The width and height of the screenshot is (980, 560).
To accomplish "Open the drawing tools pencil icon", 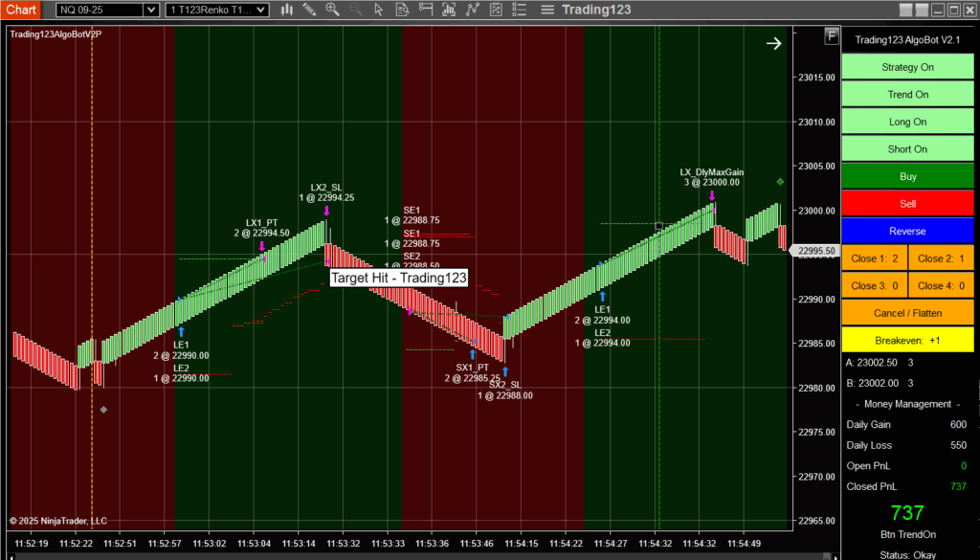I will click(309, 10).
